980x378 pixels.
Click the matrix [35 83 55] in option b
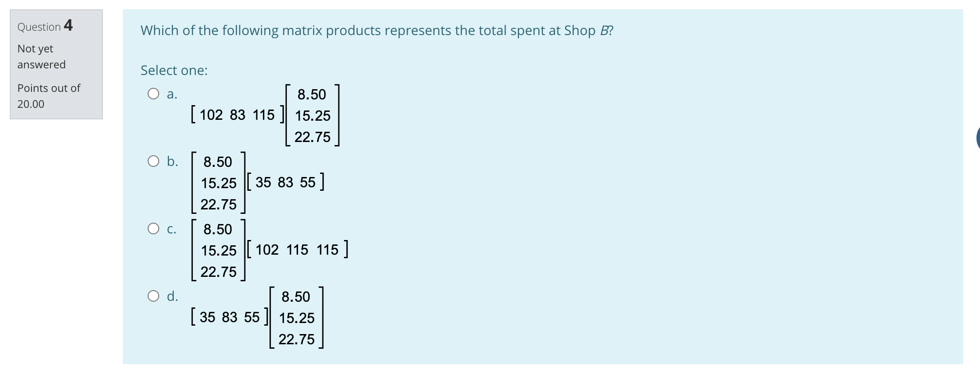coord(286,181)
